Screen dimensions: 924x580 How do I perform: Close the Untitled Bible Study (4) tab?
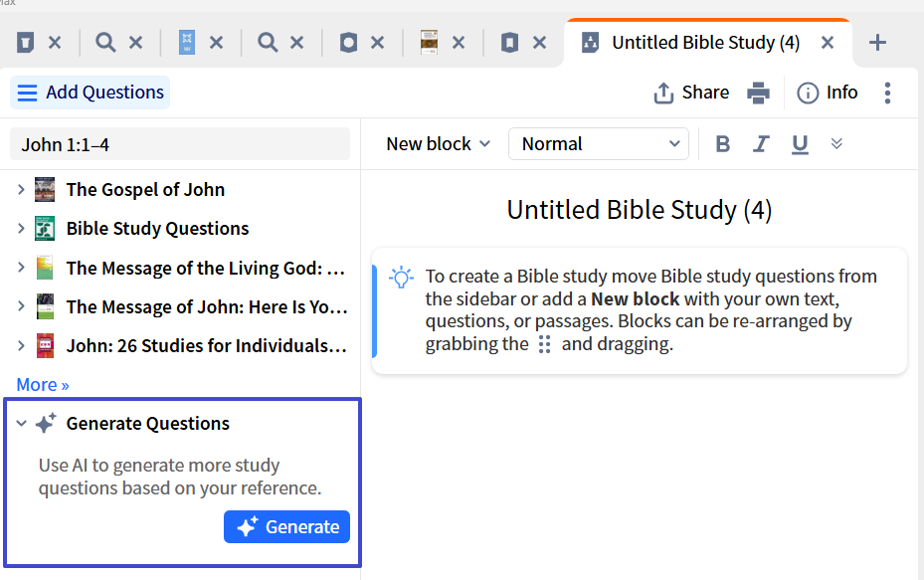pyautogui.click(x=827, y=43)
